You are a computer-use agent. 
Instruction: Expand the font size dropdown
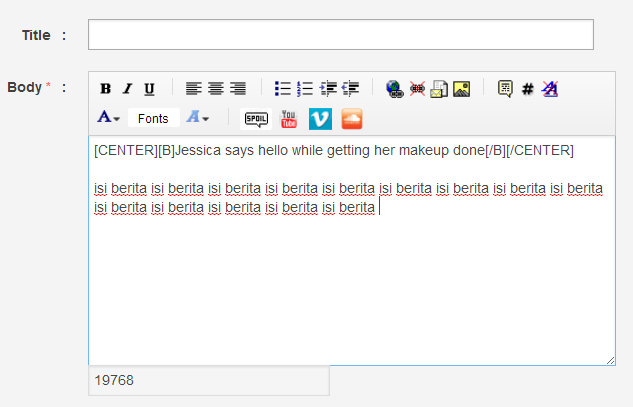click(198, 119)
